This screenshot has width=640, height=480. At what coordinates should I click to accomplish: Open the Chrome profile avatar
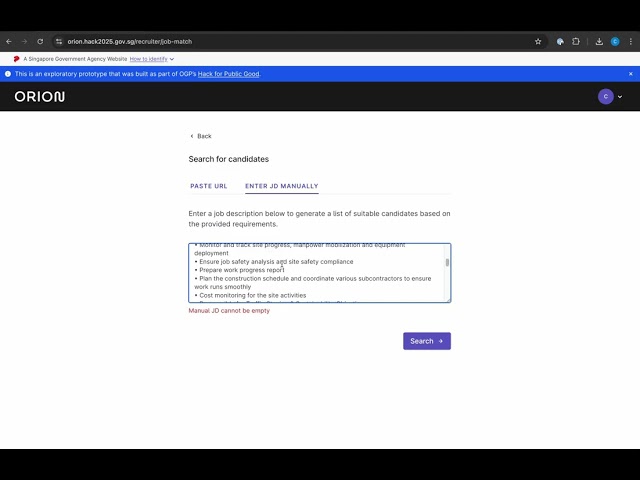click(x=615, y=42)
